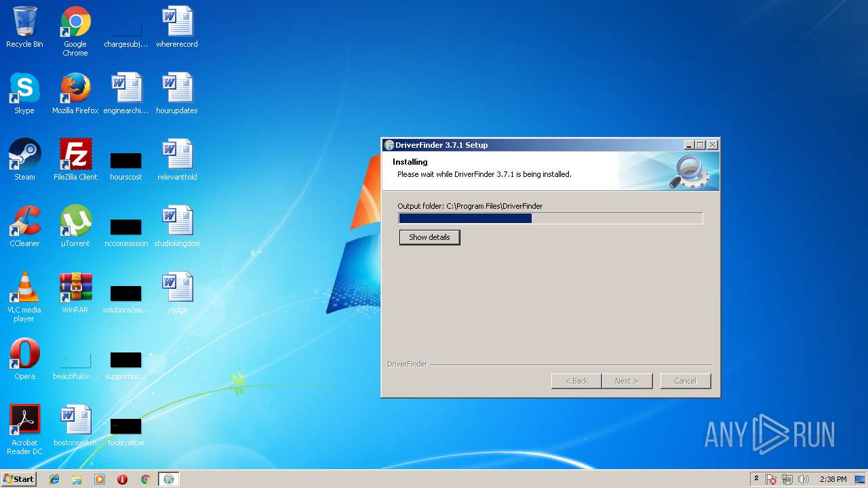
Task: Open the FileZilla Client shortcut
Action: click(x=75, y=161)
